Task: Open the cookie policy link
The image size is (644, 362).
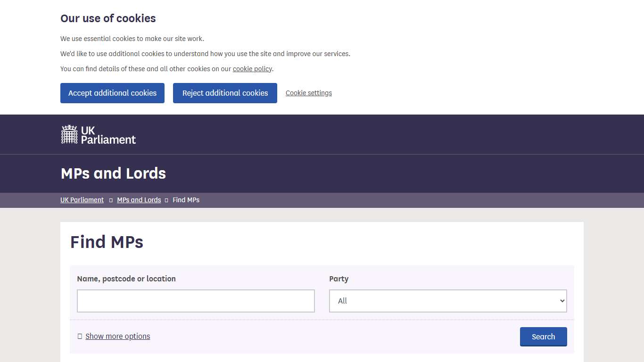Action: pyautogui.click(x=252, y=68)
